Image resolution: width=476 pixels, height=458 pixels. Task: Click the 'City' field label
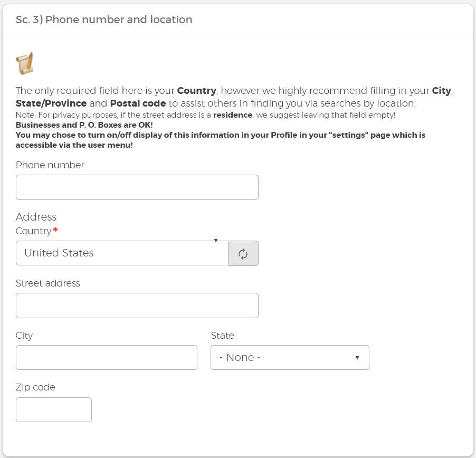coord(24,336)
